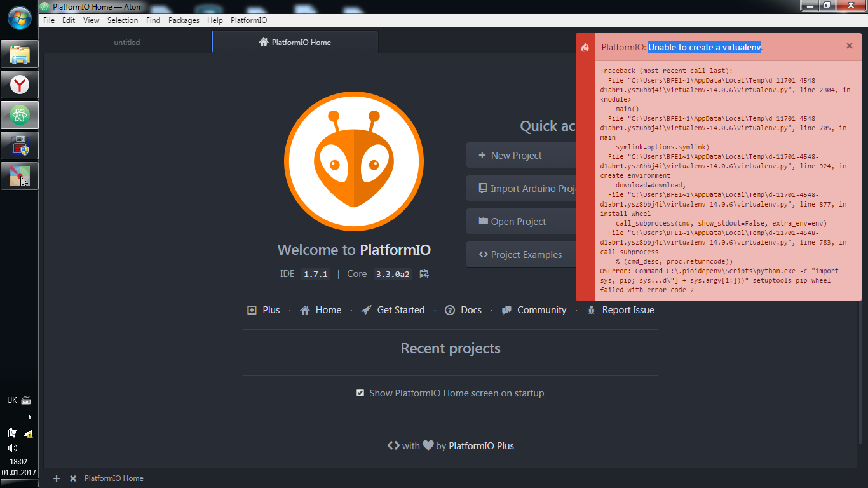This screenshot has height=488, width=868.
Task: Close the PlatformIO Home panel tab
Action: coord(72,478)
